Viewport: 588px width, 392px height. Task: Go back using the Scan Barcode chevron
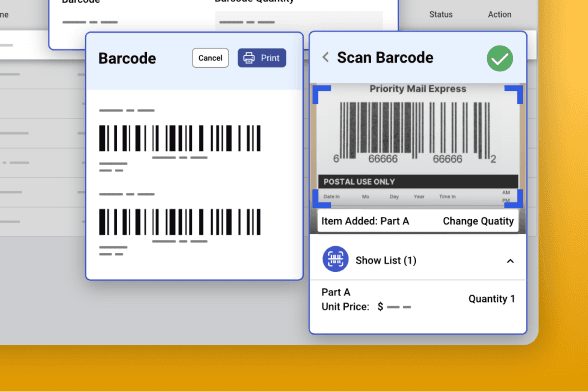[x=326, y=57]
